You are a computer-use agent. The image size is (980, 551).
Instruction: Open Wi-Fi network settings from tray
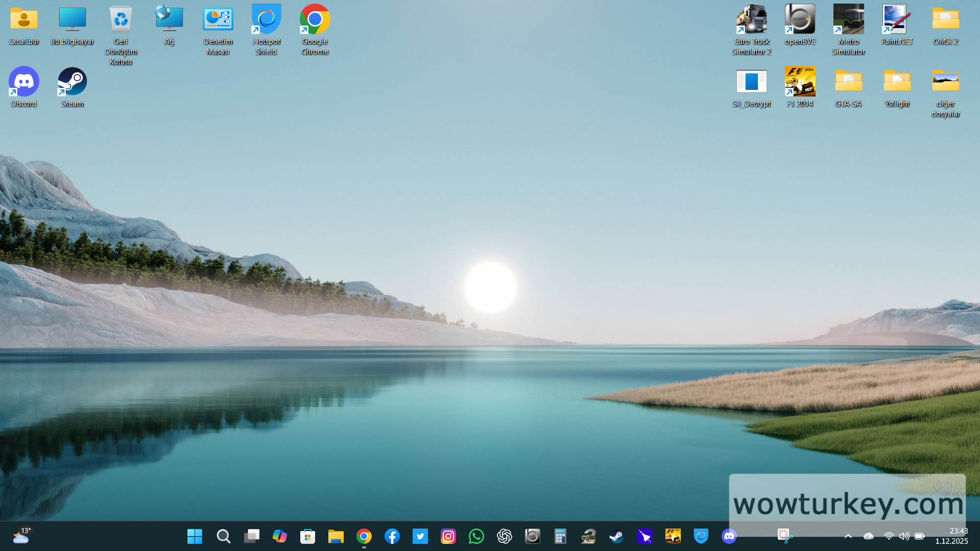click(889, 536)
